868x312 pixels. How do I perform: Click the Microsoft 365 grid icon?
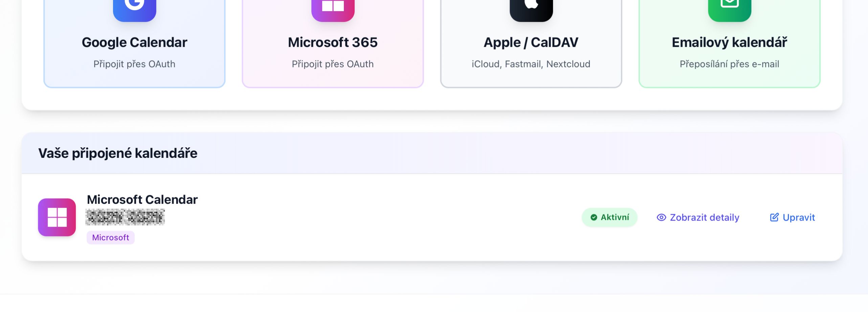tap(333, 7)
